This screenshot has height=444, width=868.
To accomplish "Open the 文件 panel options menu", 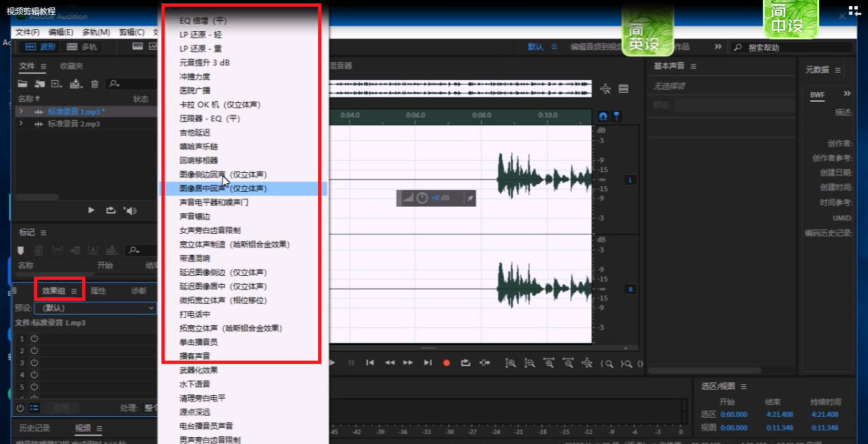I will [x=43, y=66].
